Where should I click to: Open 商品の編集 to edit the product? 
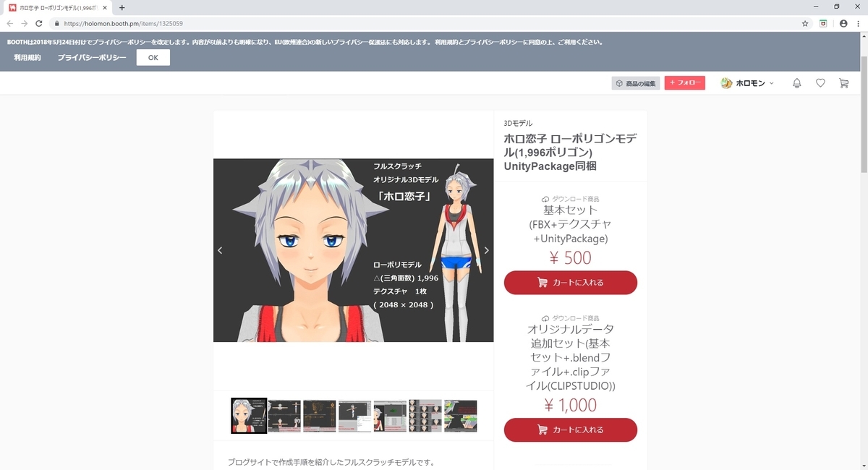pos(635,82)
